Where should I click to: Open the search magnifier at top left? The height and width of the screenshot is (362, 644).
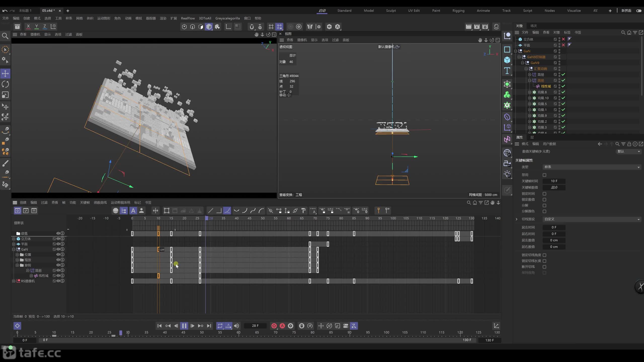(5, 36)
